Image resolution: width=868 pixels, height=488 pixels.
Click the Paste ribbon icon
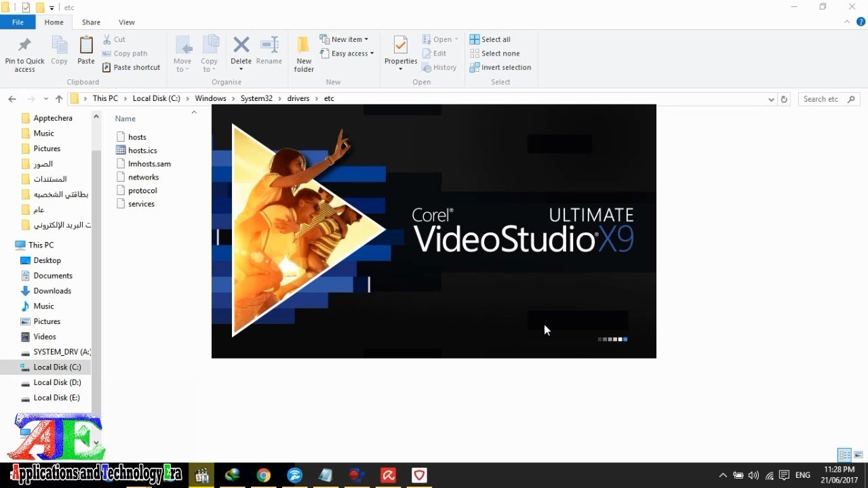[x=86, y=45]
